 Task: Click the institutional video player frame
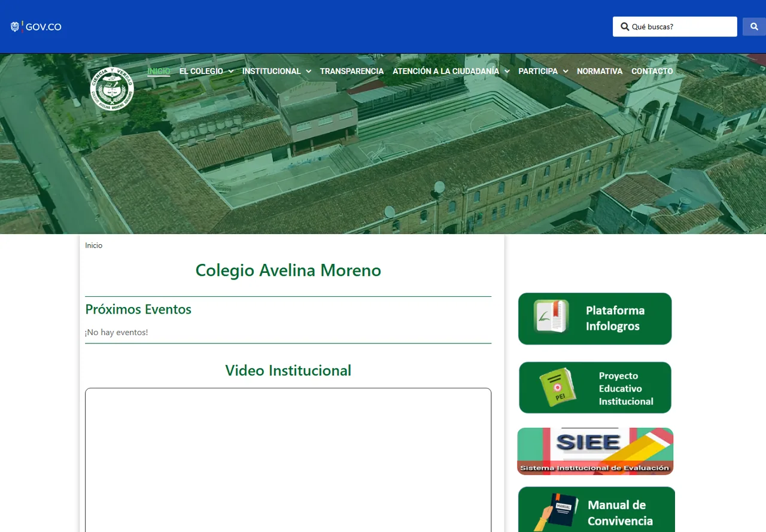pos(288,460)
